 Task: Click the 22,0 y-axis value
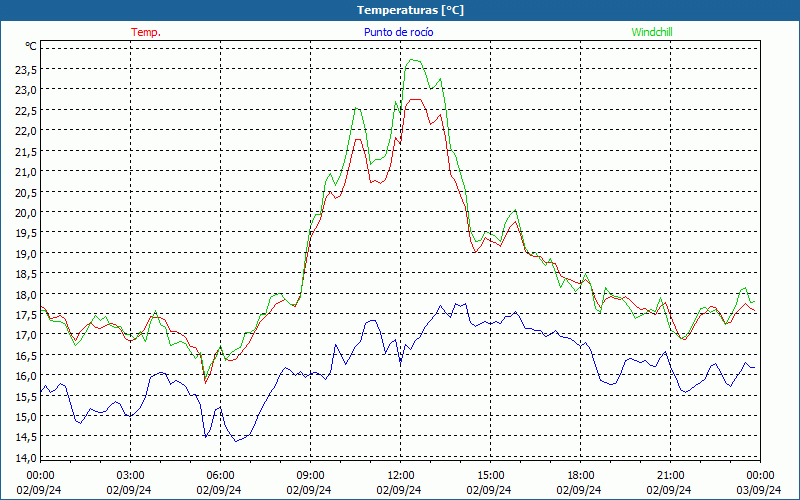26,132
